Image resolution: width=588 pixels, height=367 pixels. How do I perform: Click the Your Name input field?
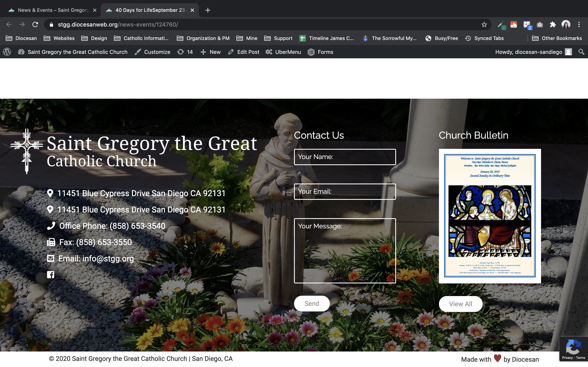point(345,157)
